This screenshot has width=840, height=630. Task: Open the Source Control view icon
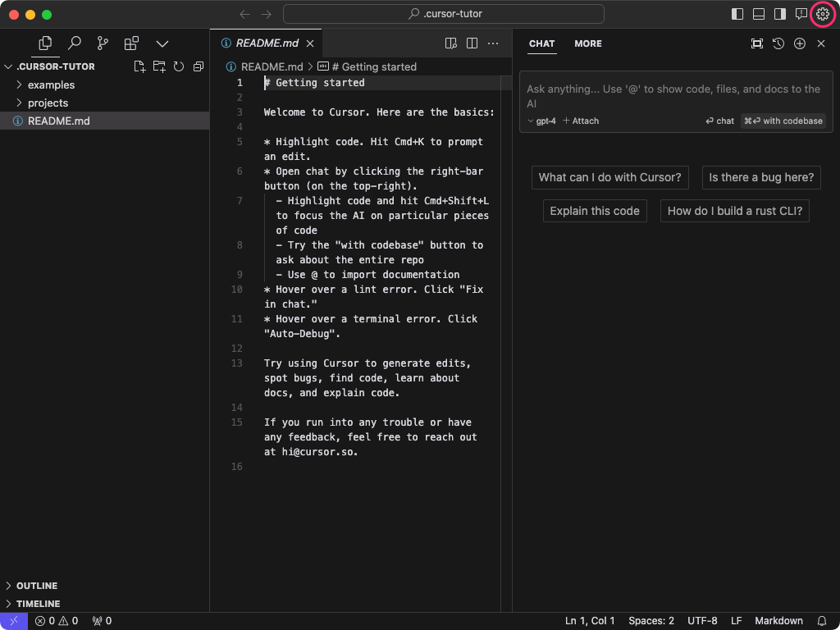[103, 43]
